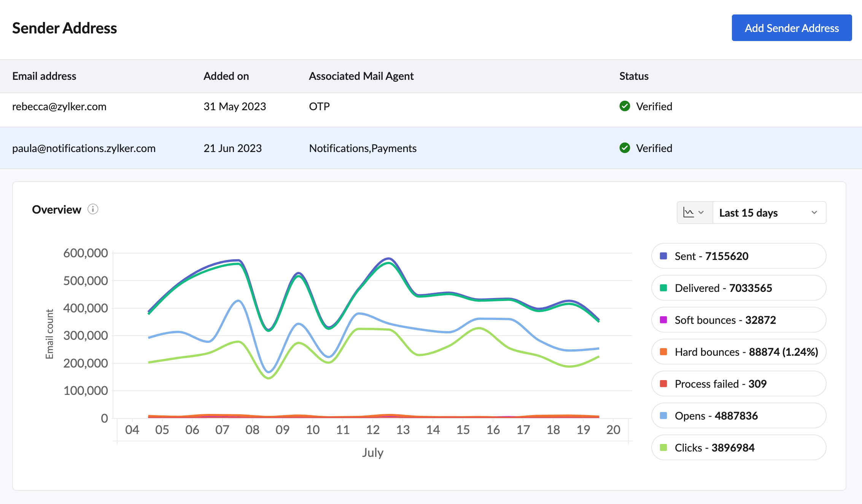Click the Verified checkmark icon for rebecca@zylker.com

(x=625, y=106)
